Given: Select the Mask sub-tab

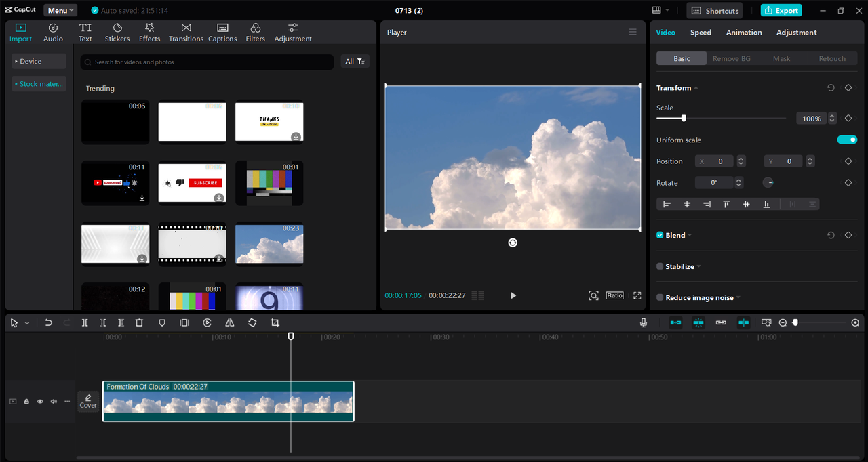Looking at the screenshot, I should (x=781, y=59).
